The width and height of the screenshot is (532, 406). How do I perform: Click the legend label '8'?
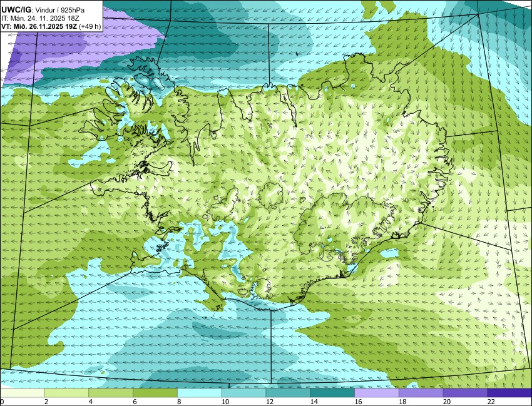click(179, 402)
